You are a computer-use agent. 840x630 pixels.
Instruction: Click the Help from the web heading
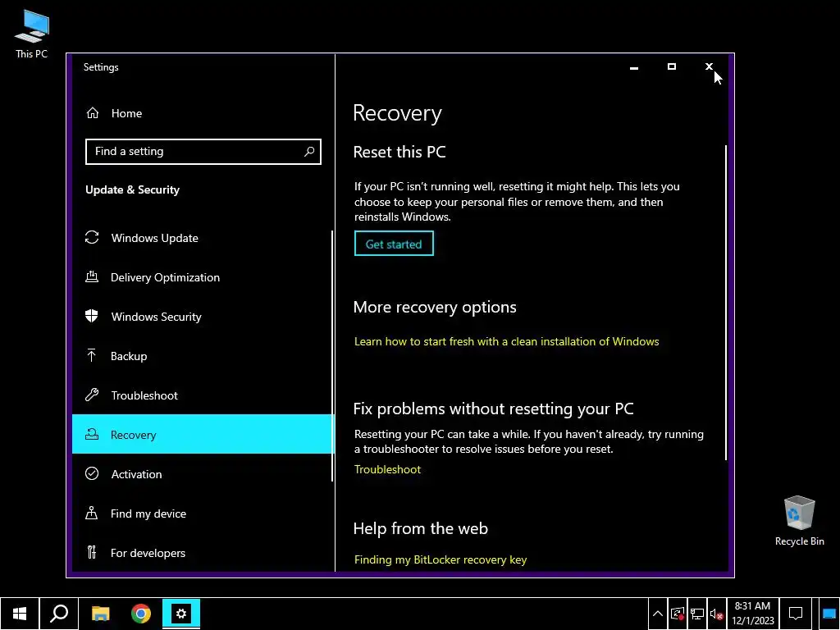click(421, 528)
